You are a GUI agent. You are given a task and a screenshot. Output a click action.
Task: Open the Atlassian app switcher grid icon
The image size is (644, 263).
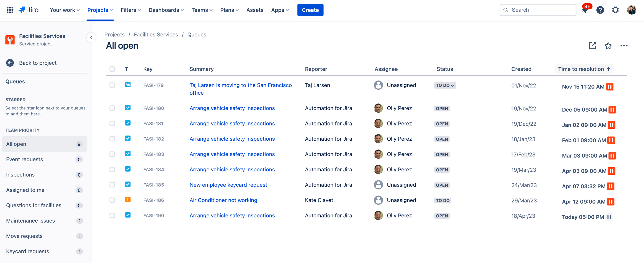[x=10, y=10]
